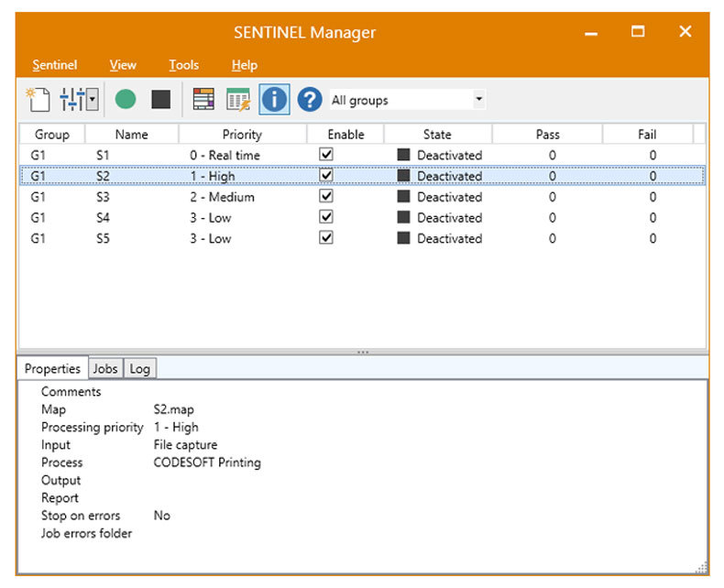Sort by the Priority column header
This screenshot has height=588, width=724.
tap(242, 135)
